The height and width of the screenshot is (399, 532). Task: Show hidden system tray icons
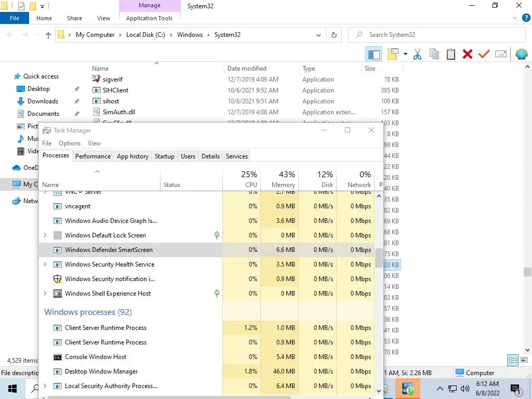(440, 389)
